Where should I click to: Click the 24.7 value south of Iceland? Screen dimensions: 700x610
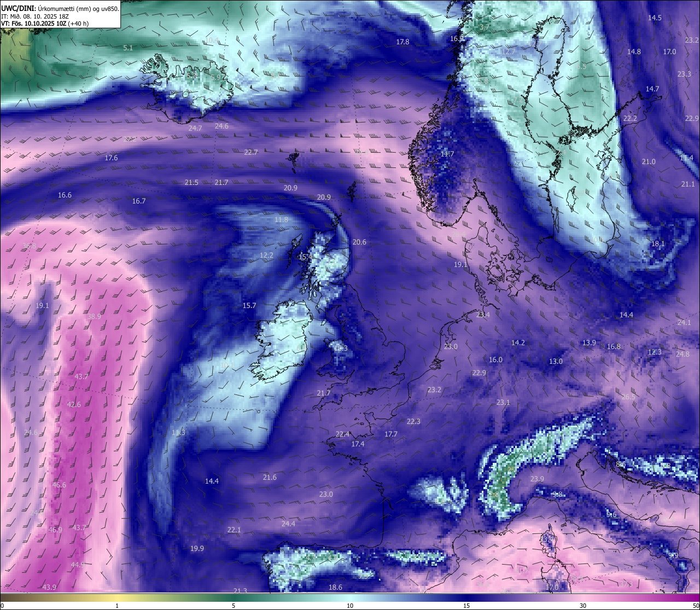pyautogui.click(x=195, y=129)
